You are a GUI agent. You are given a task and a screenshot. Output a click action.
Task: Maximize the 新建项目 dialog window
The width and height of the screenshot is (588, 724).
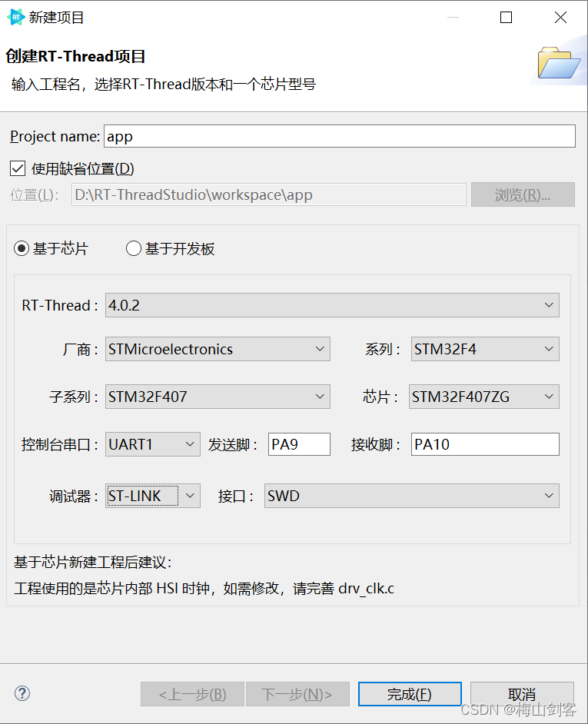point(507,18)
